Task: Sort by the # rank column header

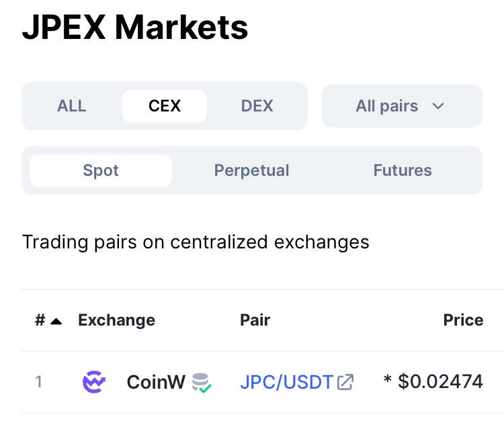Action: tap(40, 320)
